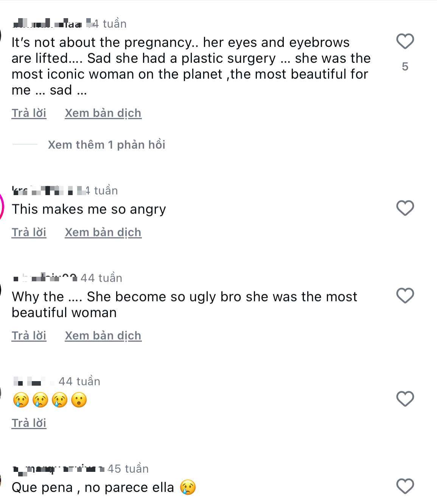437x504 pixels.
Task: Reply to the plastic surgery comment
Action: [x=29, y=113]
